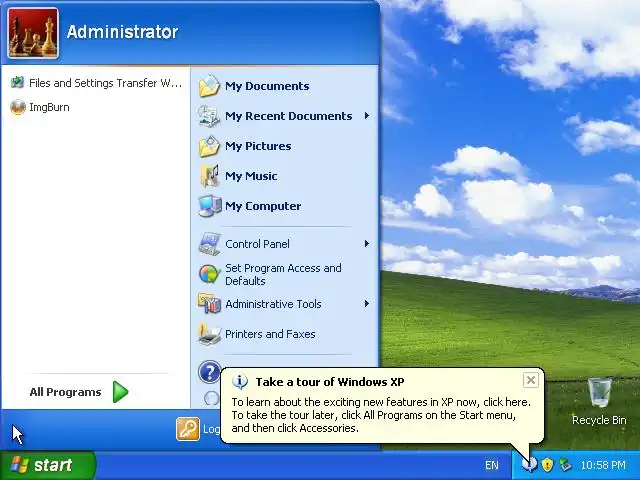Select the My Music menu entry
This screenshot has width=640, height=480.
[284, 176]
